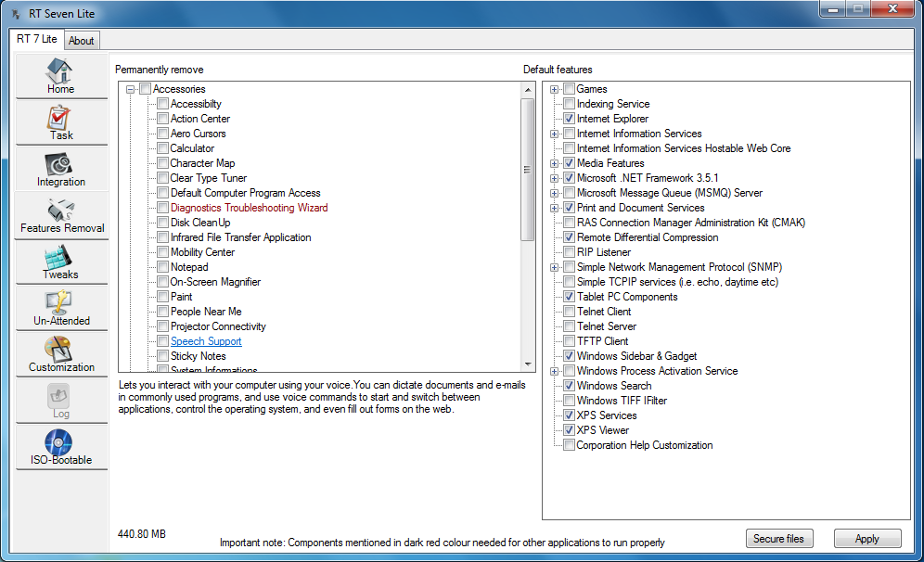Expand Simple Network Management Protocol node
The height and width of the screenshot is (562, 924).
tap(554, 267)
